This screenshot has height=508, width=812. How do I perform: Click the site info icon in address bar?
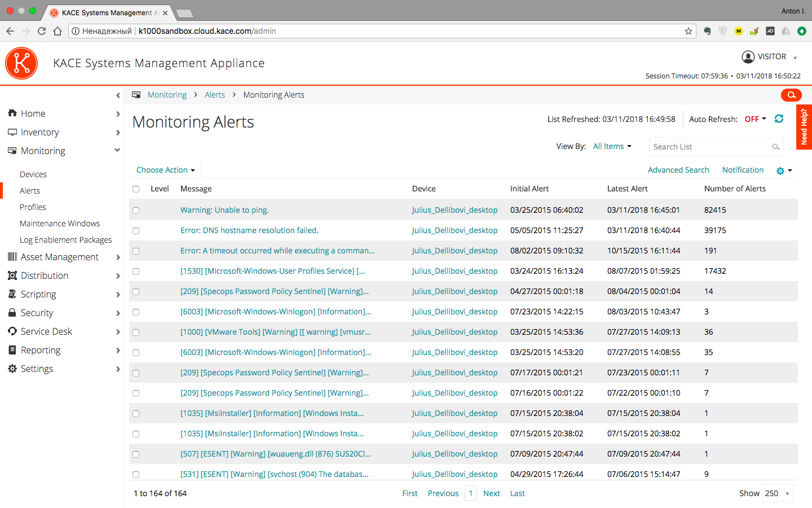[76, 31]
